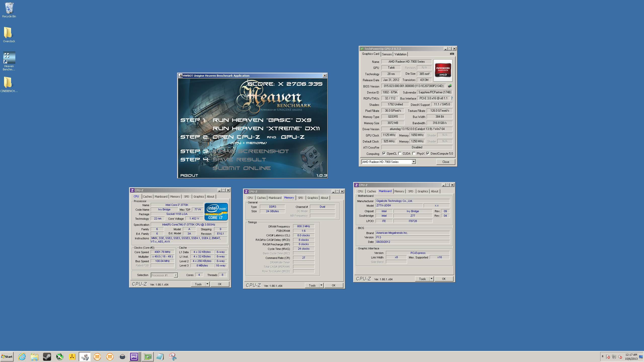Image resolution: width=644 pixels, height=362 pixels.
Task: Open Graphics tab in the CPU-Z Mainboard window
Action: [423, 191]
